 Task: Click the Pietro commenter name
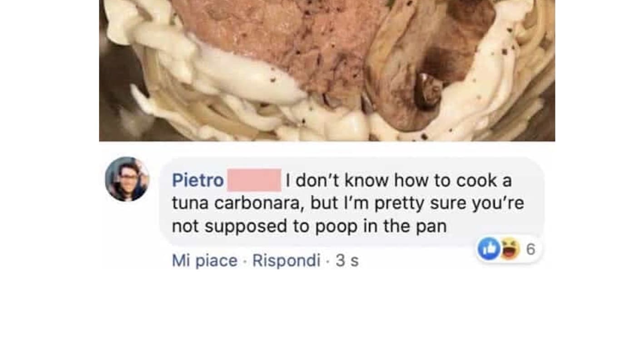(198, 181)
